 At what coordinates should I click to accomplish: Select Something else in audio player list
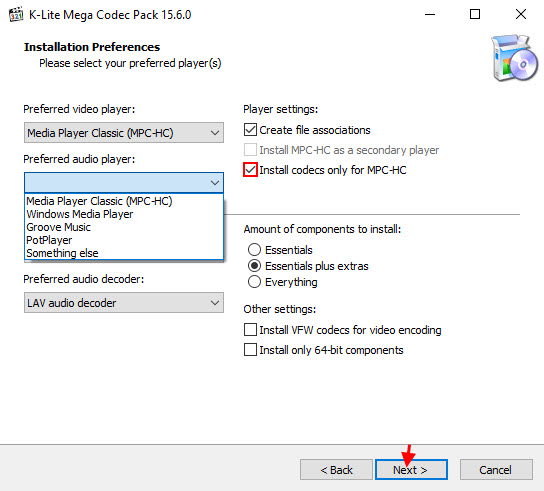pyautogui.click(x=124, y=253)
